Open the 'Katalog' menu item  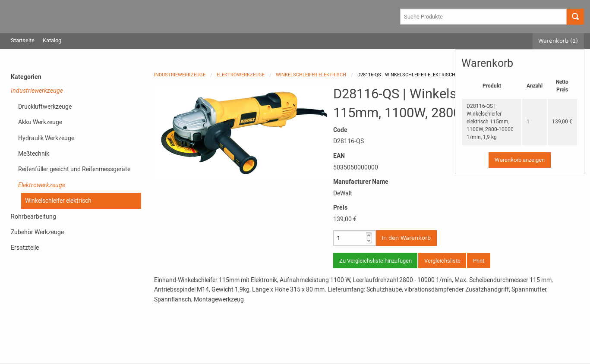pyautogui.click(x=52, y=40)
